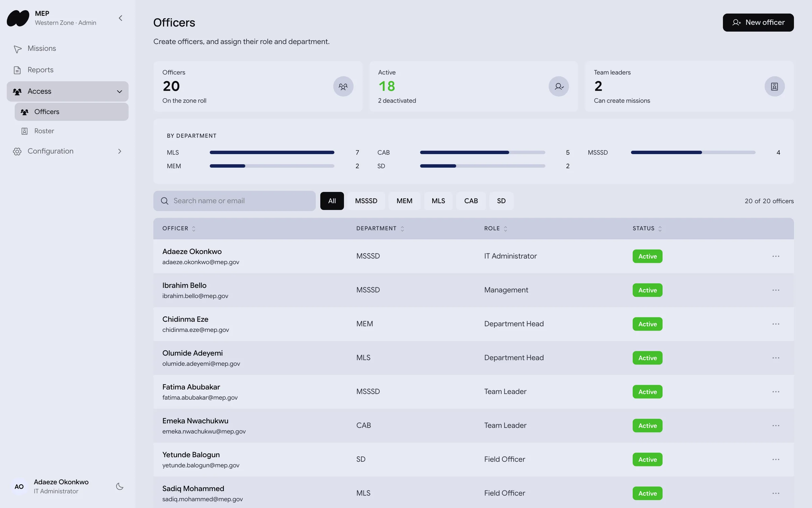Click the MLS department progress bar
Screen dimensions: 812x508
[x=272, y=152]
